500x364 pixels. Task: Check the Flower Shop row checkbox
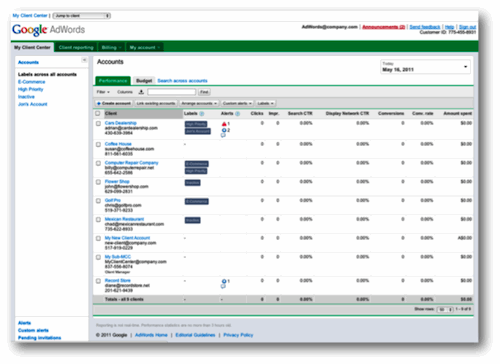pos(98,182)
